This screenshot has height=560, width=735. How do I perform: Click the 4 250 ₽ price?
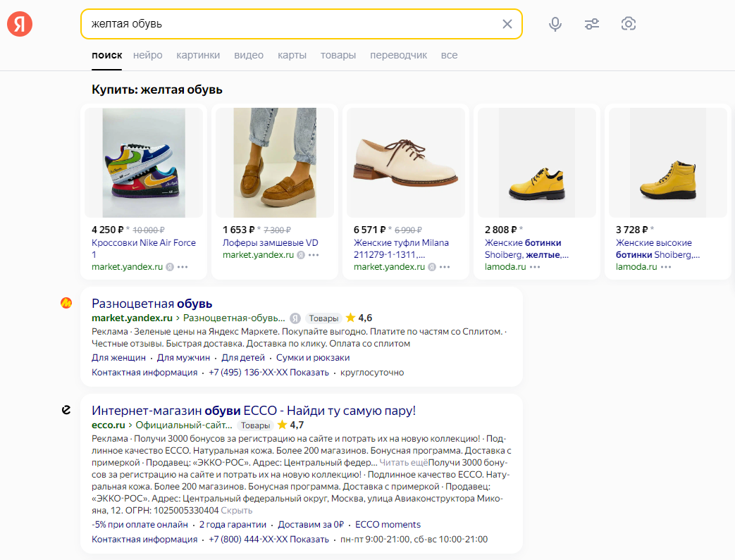108,230
